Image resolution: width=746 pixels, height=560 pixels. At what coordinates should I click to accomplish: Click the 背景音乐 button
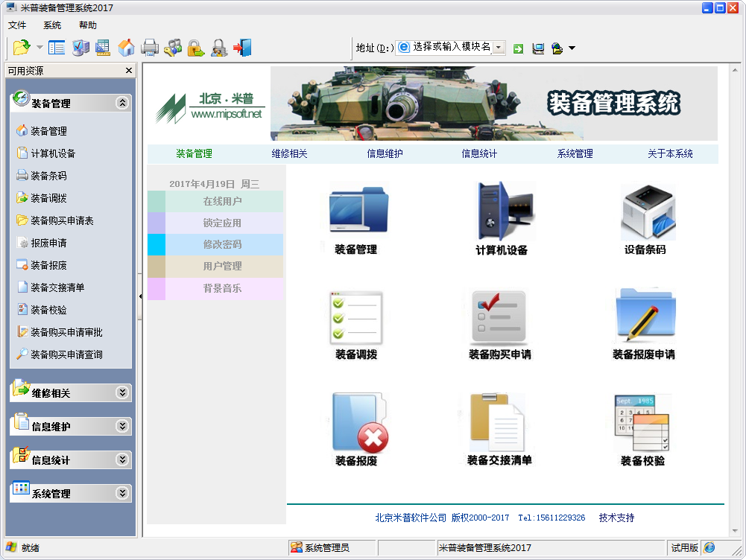click(x=215, y=288)
